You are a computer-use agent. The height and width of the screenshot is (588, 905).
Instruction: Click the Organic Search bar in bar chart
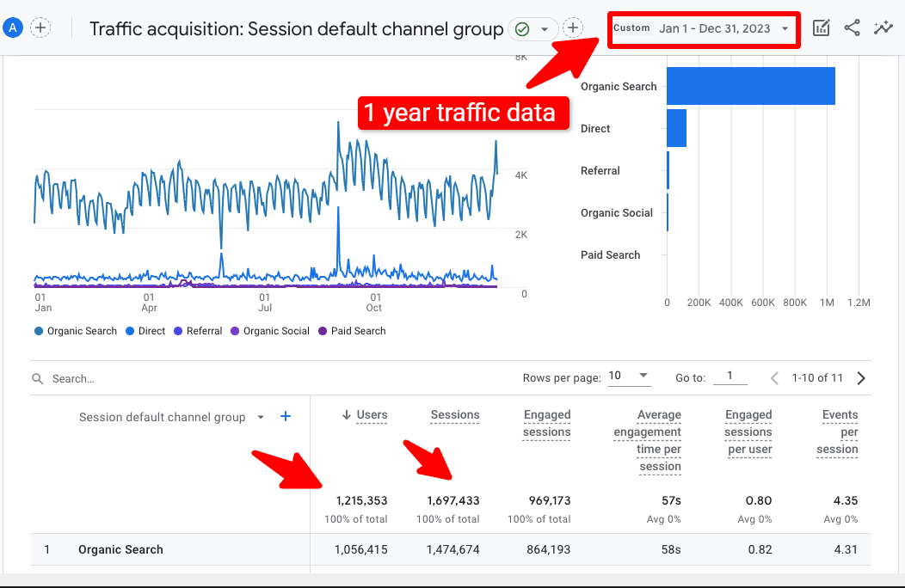[x=750, y=86]
